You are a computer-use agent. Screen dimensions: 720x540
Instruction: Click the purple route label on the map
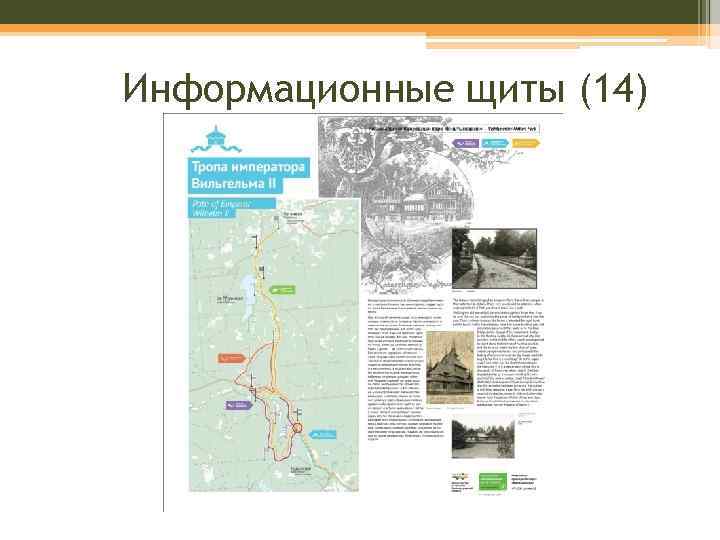pos(239,405)
